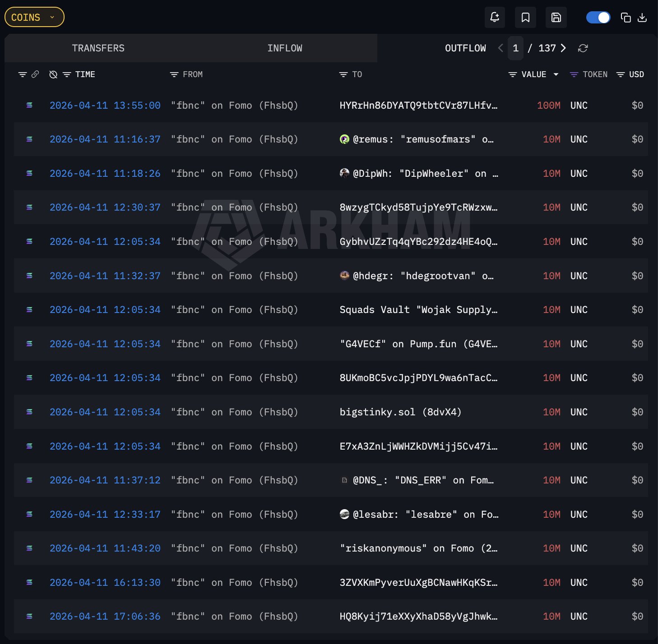The image size is (658, 644).
Task: Switch to the INFLOW tab
Action: click(284, 48)
